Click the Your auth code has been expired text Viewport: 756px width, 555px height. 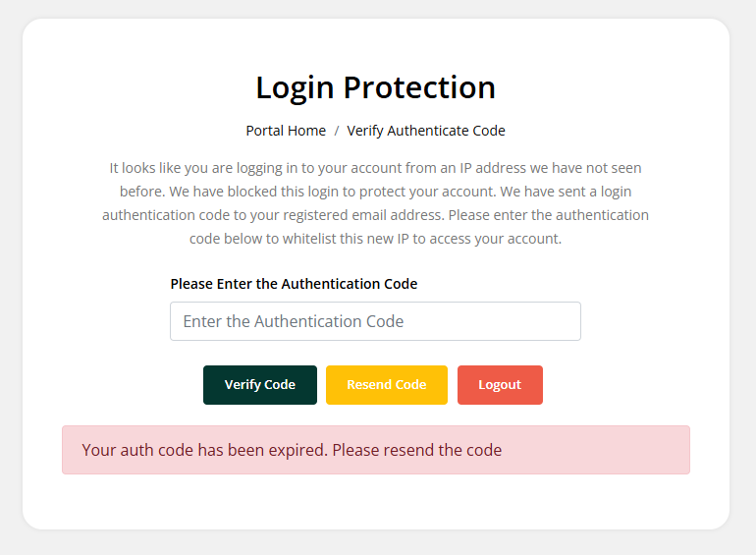pyautogui.click(x=204, y=451)
